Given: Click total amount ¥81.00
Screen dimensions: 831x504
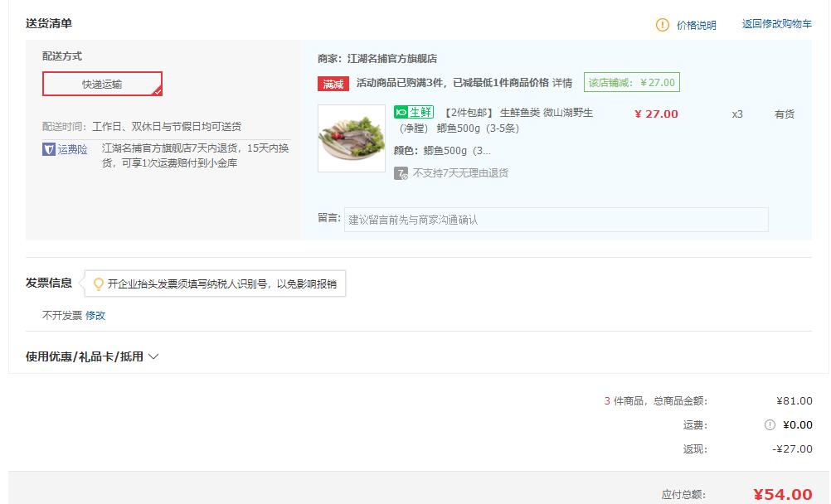Looking at the screenshot, I should tap(795, 400).
